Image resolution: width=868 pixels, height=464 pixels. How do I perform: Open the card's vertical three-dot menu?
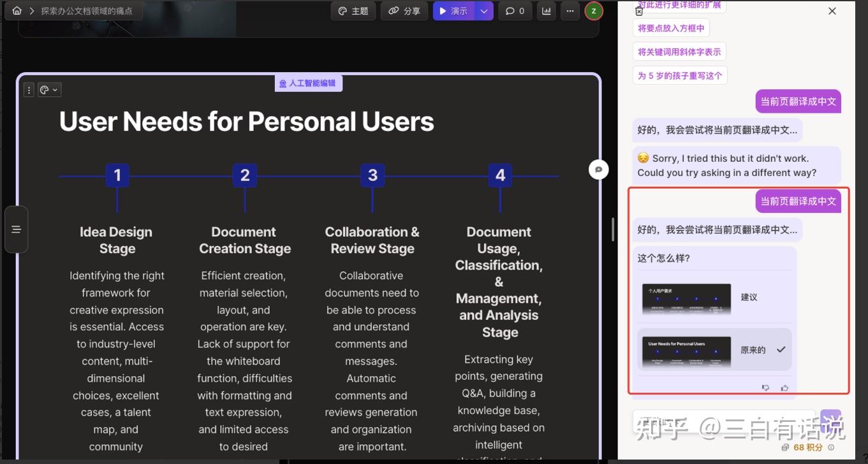(x=29, y=89)
